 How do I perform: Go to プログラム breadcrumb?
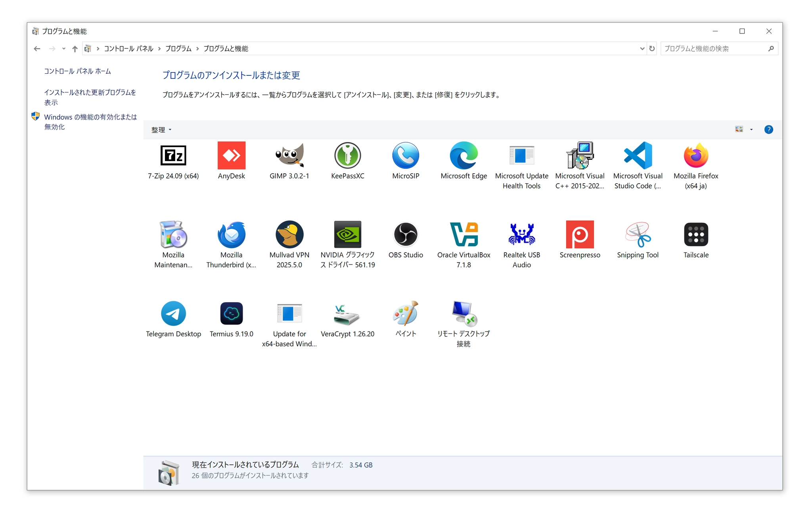[x=178, y=49]
